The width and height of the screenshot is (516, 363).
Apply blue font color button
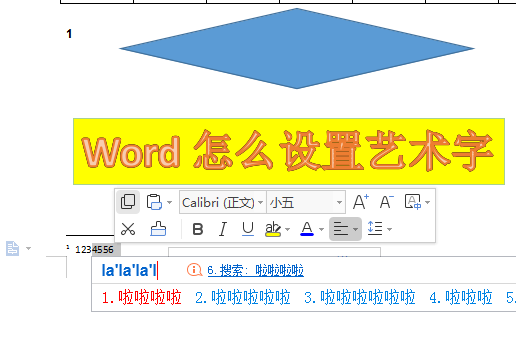[x=307, y=229]
